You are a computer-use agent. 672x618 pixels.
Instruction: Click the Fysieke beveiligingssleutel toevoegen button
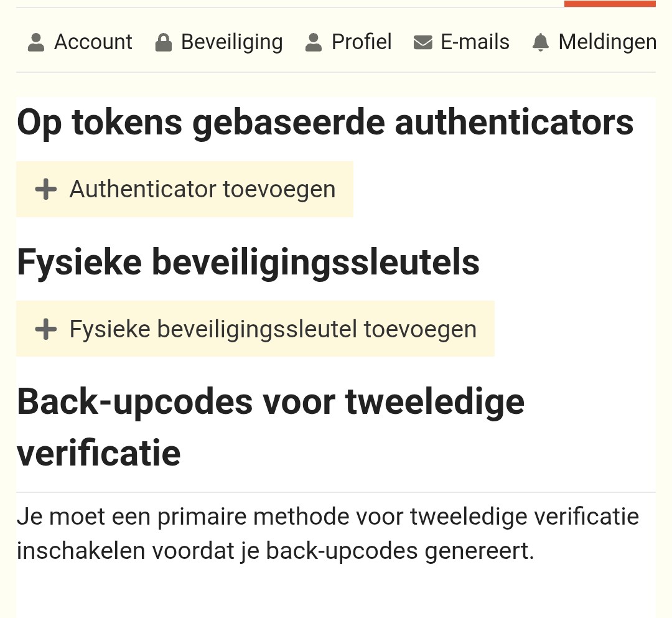[255, 329]
